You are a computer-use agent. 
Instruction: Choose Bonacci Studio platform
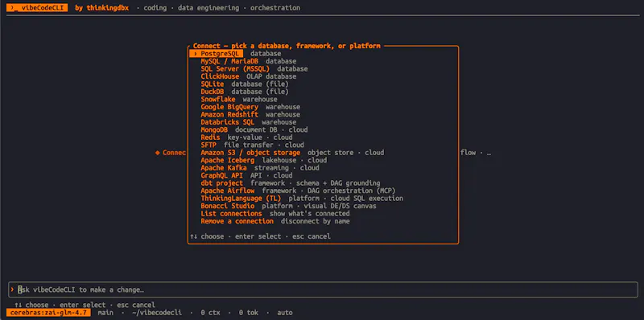click(x=288, y=206)
